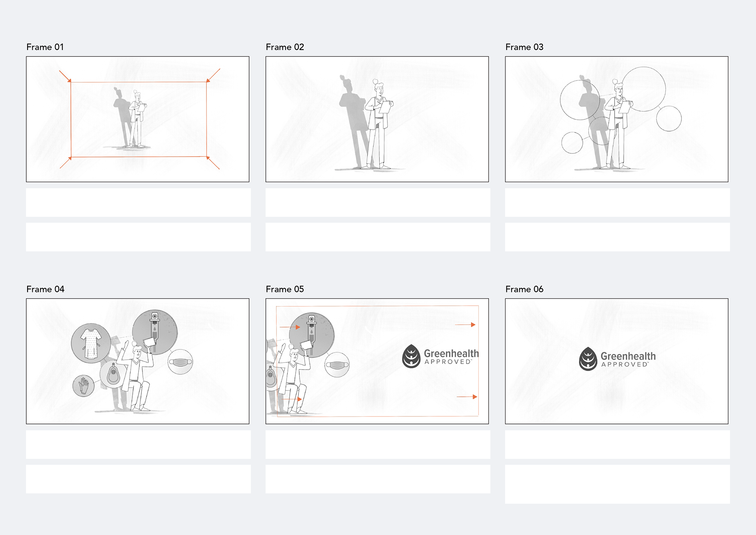This screenshot has width=756, height=535.
Task: Click the face mask circle icon in Frame 04
Action: [x=180, y=362]
